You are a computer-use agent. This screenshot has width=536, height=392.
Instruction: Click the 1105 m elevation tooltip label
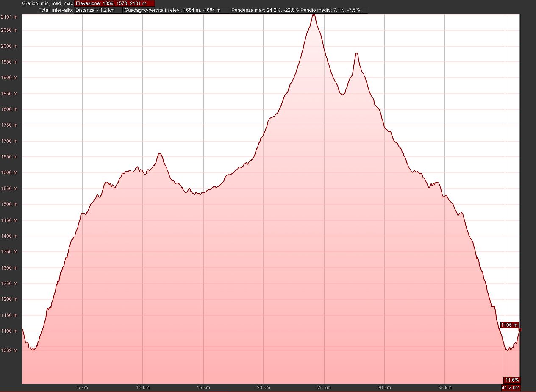coord(509,325)
